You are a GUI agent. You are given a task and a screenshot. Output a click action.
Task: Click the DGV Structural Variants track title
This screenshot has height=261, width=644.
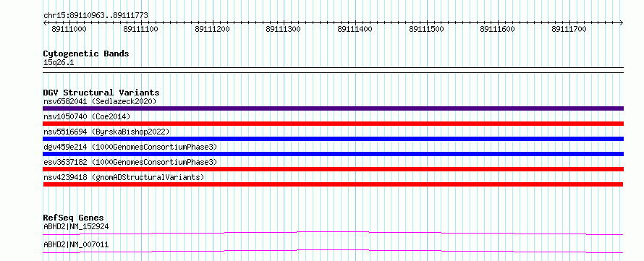(101, 93)
